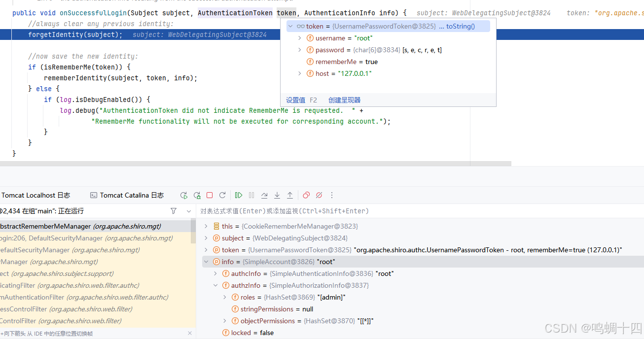Image resolution: width=644 pixels, height=339 pixels.
Task: Click rememberIdentity(subject, token, info) code line
Action: [120, 78]
